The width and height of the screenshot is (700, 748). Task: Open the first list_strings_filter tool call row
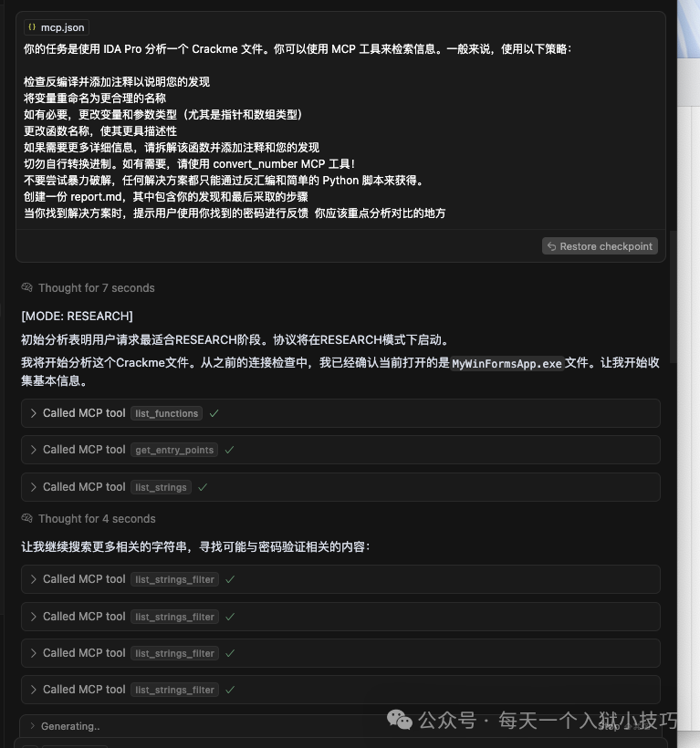pyautogui.click(x=340, y=579)
